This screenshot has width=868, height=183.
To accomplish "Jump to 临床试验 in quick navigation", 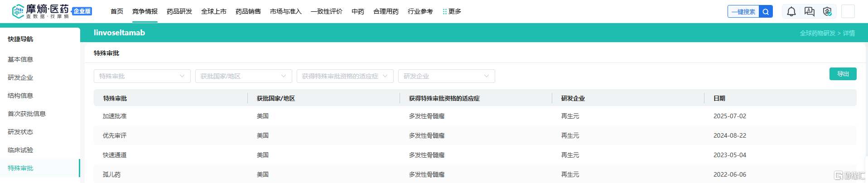I will [x=20, y=150].
